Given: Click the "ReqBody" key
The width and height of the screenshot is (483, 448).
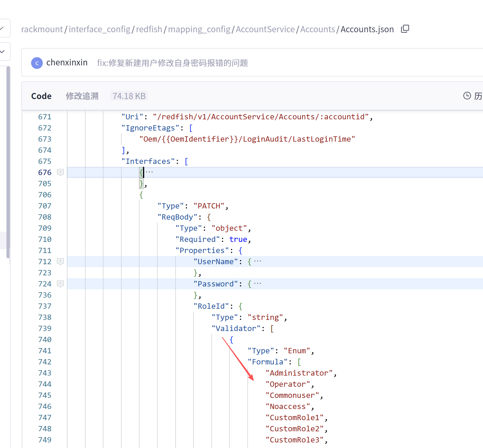Looking at the screenshot, I should (178, 217).
